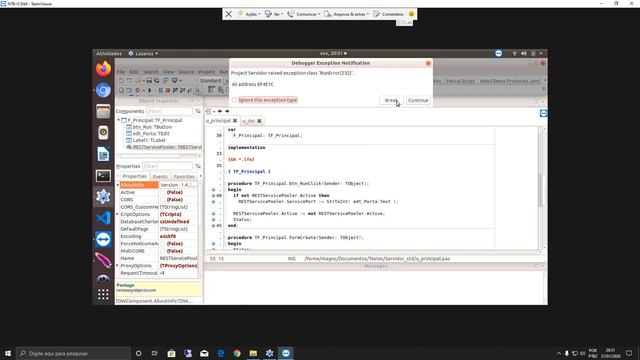Viewport: 640px width, 360px height.
Task: Click the Pause debug toolbar icon
Action: (160, 90)
